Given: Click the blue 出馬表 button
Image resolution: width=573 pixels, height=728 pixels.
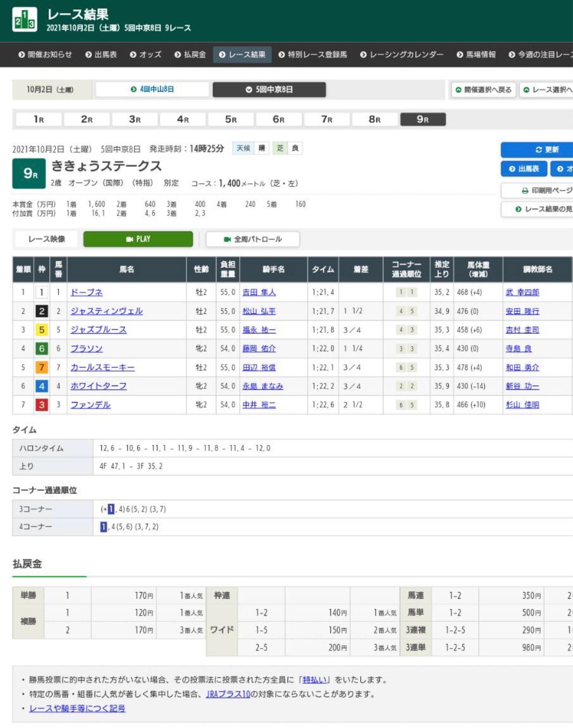Looking at the screenshot, I should click(x=524, y=169).
